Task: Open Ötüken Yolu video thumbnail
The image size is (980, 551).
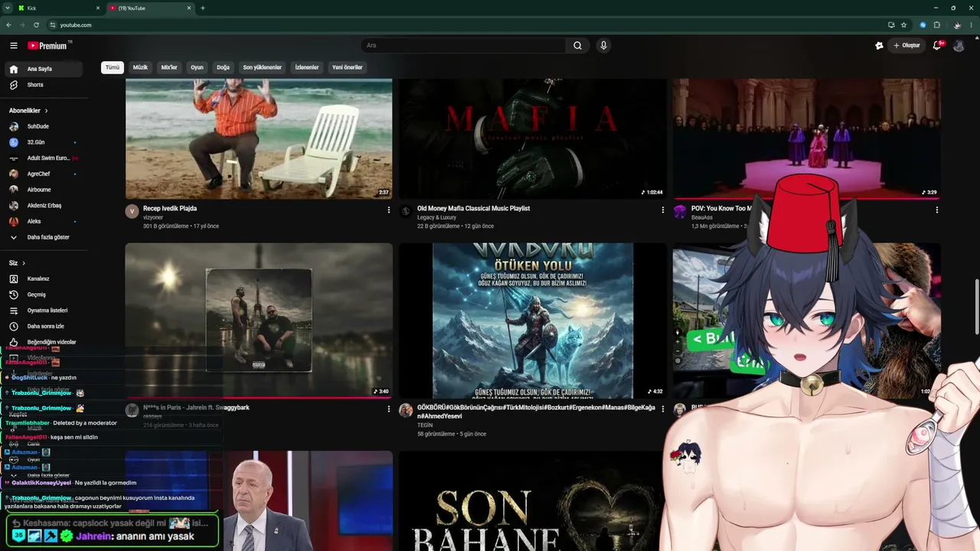Action: point(533,321)
